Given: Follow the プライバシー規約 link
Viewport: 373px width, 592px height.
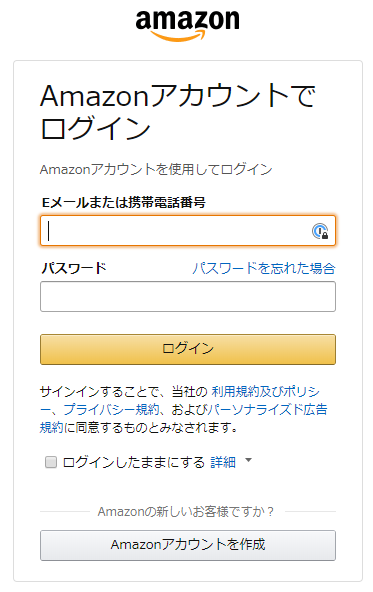Looking at the screenshot, I should click(x=111, y=410).
